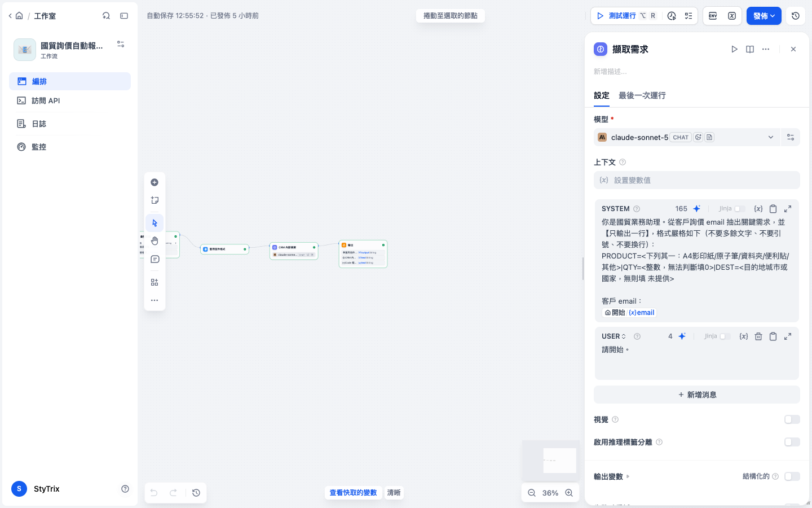
Task: Open run history clock icon beside 測試運行
Action: coord(672,16)
